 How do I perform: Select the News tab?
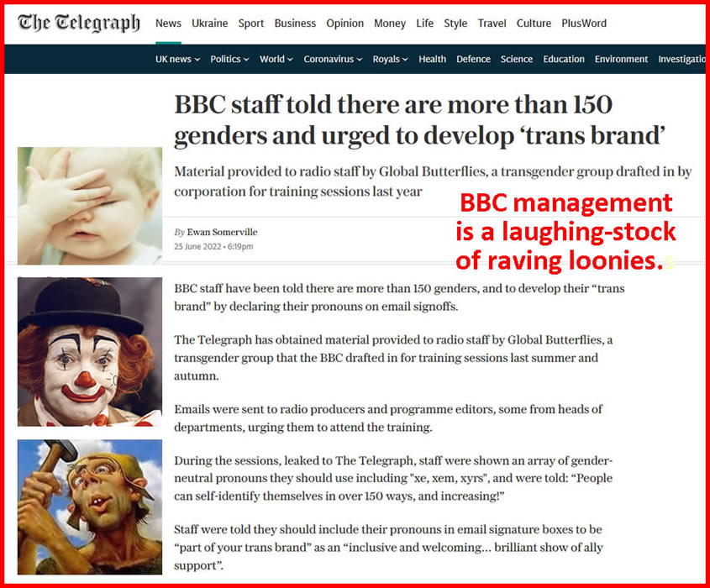point(168,23)
